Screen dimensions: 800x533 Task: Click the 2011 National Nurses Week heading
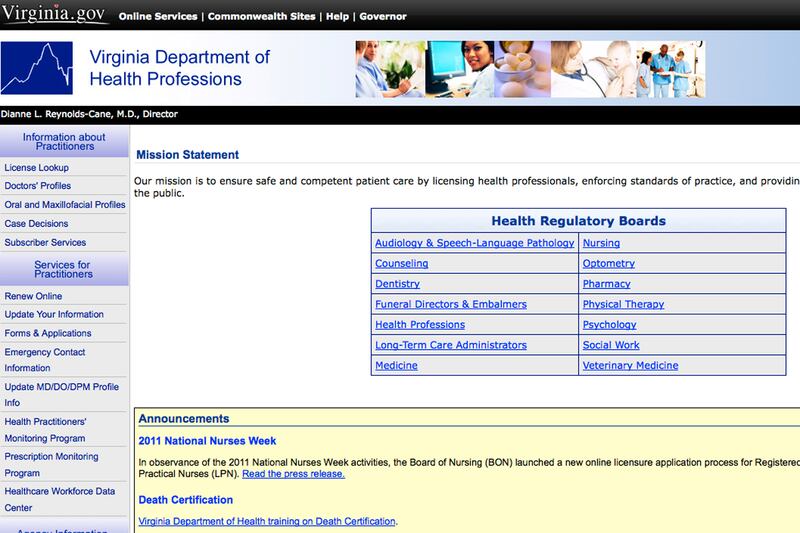207,441
